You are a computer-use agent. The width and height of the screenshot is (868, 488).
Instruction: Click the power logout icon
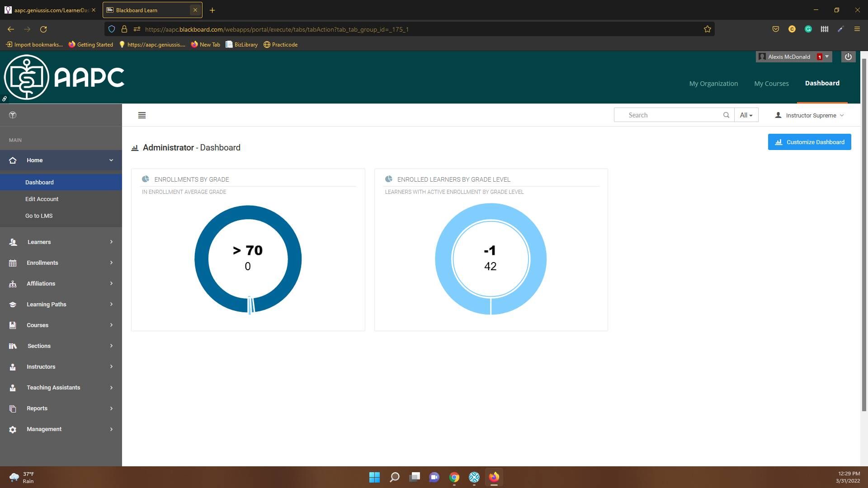(x=848, y=57)
